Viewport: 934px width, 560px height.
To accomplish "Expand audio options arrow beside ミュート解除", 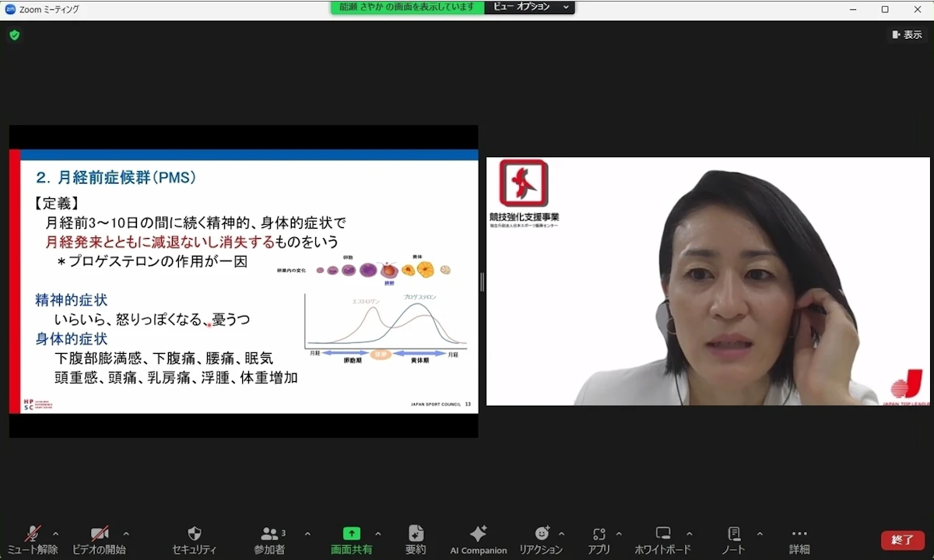I will (x=55, y=534).
